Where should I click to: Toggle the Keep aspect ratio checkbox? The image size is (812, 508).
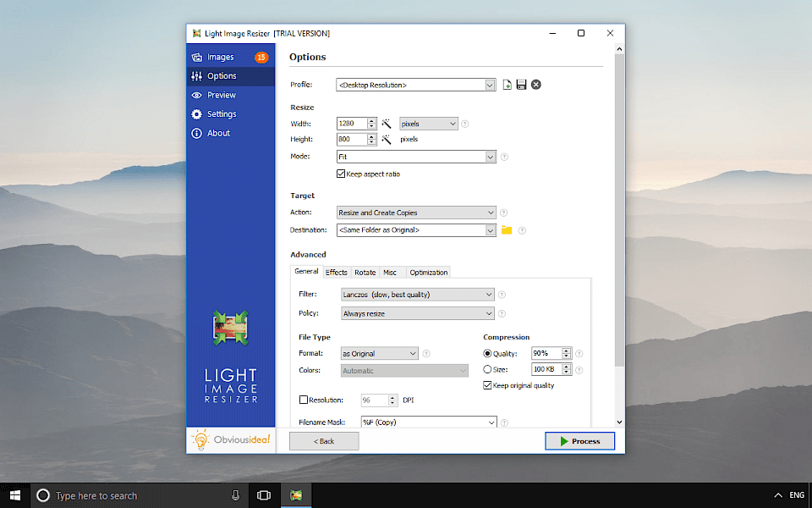pos(341,174)
